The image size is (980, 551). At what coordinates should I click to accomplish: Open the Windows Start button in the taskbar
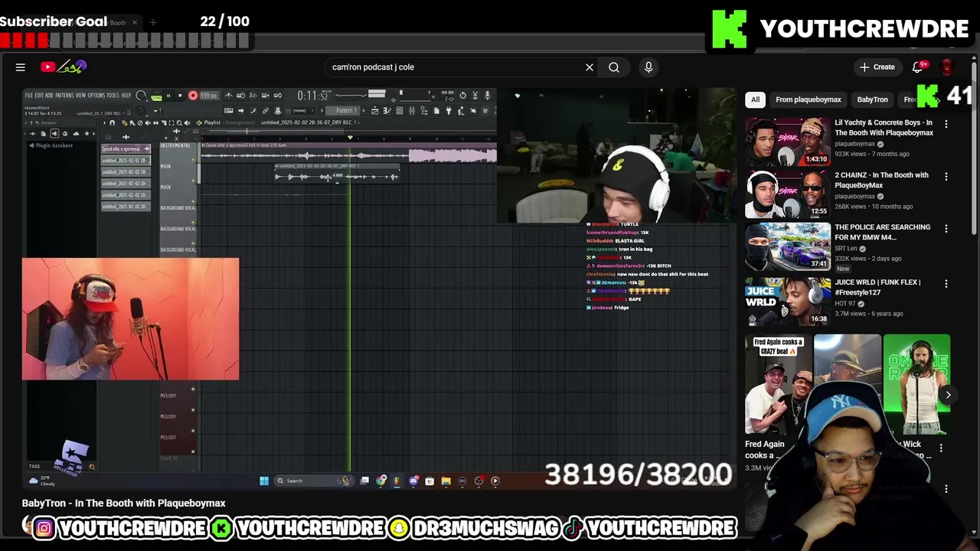coord(264,481)
